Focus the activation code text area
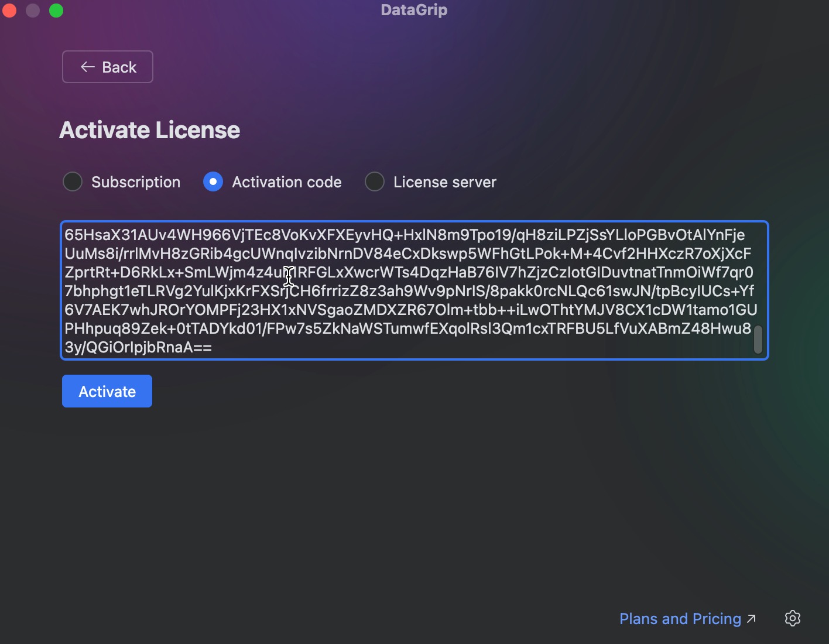Image resolution: width=829 pixels, height=644 pixels. (x=410, y=291)
